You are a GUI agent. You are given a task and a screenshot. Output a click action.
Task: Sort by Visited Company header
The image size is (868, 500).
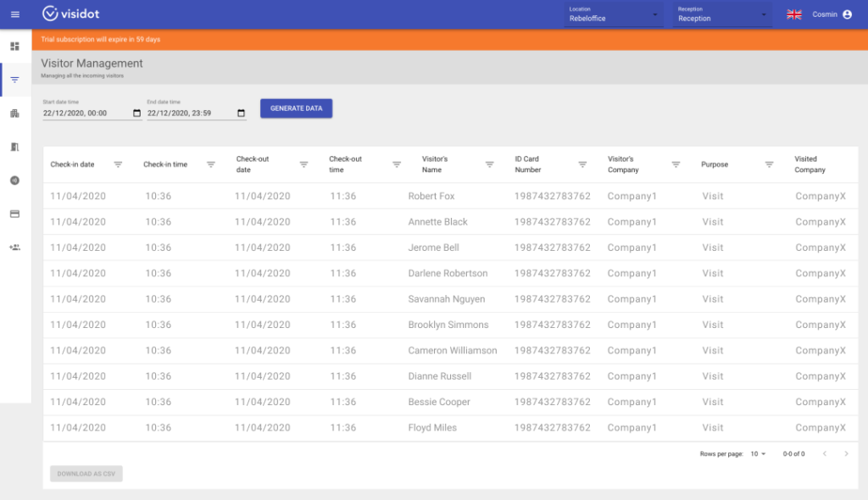click(810, 164)
